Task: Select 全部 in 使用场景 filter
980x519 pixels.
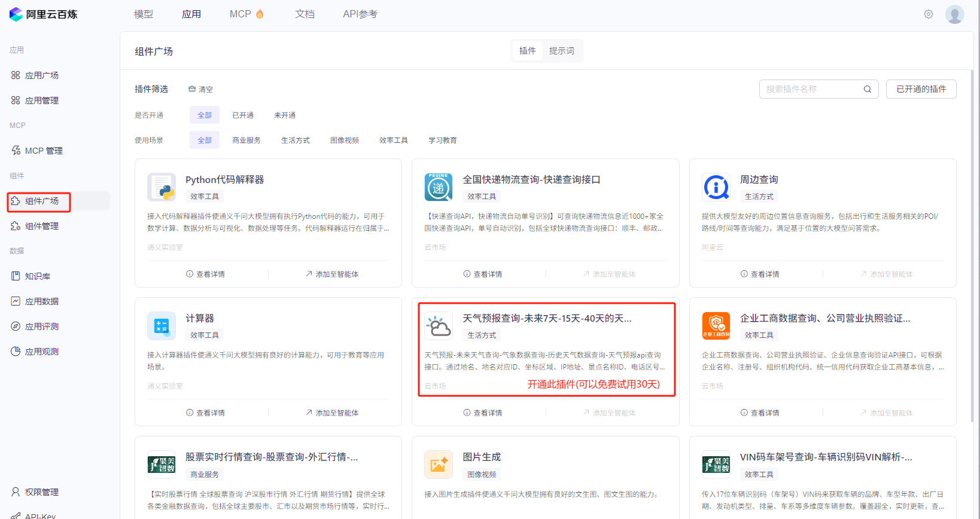Action: coord(205,140)
